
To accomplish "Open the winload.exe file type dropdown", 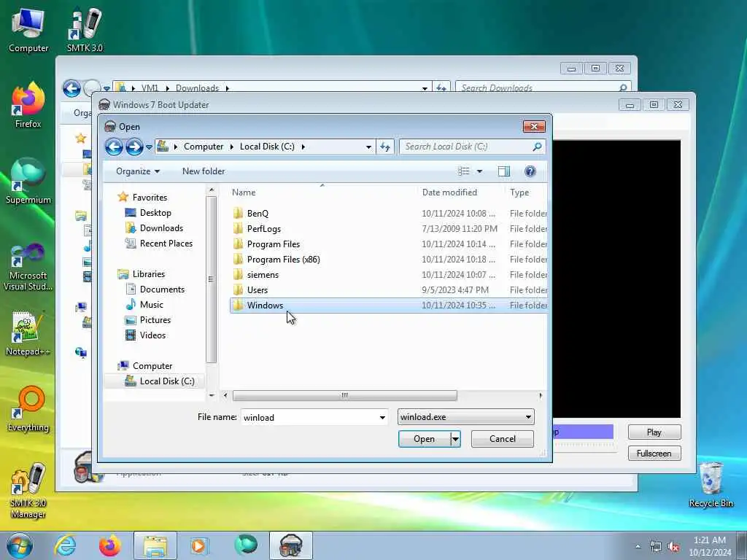I will pos(465,416).
